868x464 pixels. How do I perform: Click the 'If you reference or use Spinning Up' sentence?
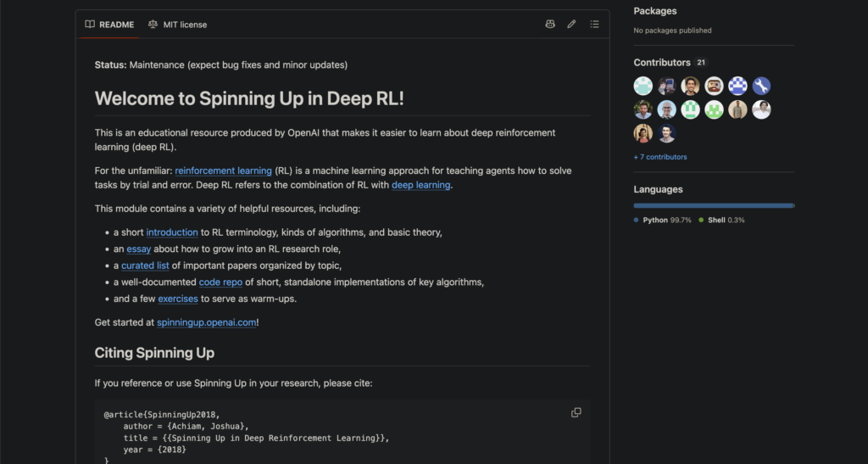234,383
